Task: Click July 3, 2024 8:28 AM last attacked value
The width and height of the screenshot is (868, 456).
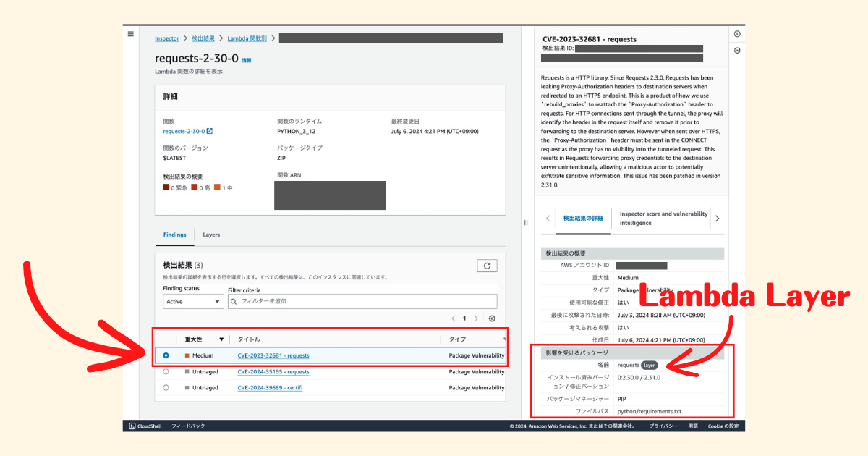Action: pos(660,314)
